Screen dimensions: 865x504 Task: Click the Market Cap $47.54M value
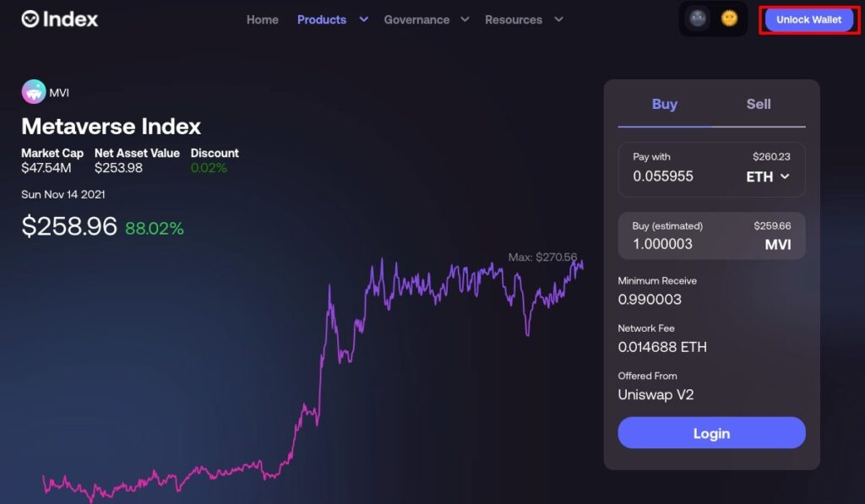[46, 168]
